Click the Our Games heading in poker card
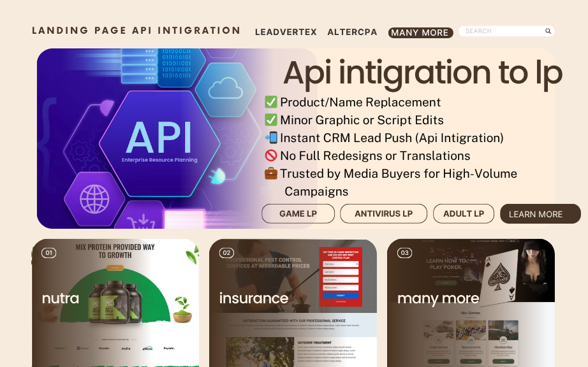The height and width of the screenshot is (367, 588). 471,313
